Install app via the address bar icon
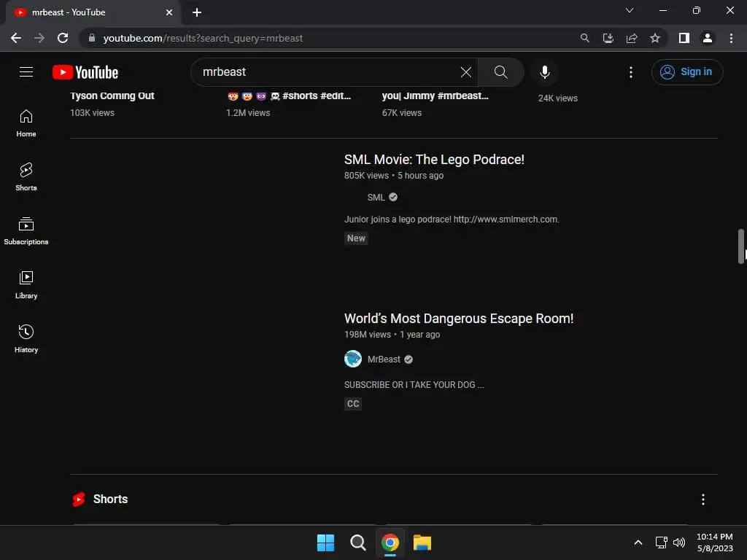The height and width of the screenshot is (560, 747). click(608, 38)
